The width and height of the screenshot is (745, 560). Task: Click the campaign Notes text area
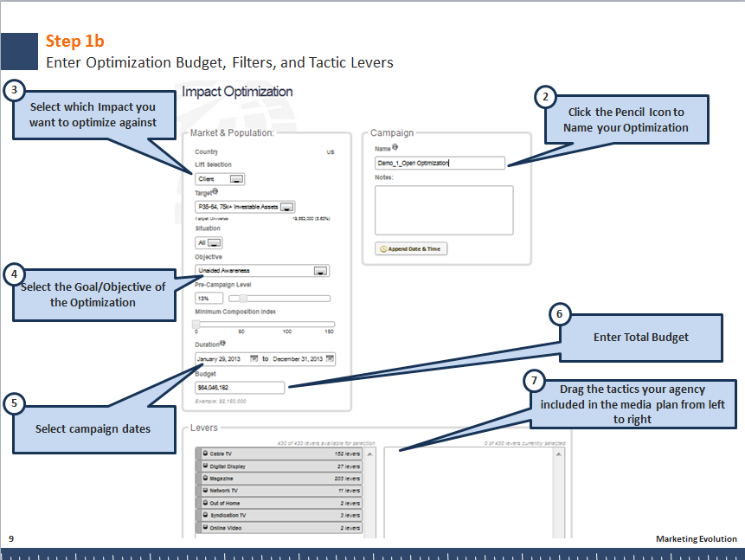tap(443, 209)
